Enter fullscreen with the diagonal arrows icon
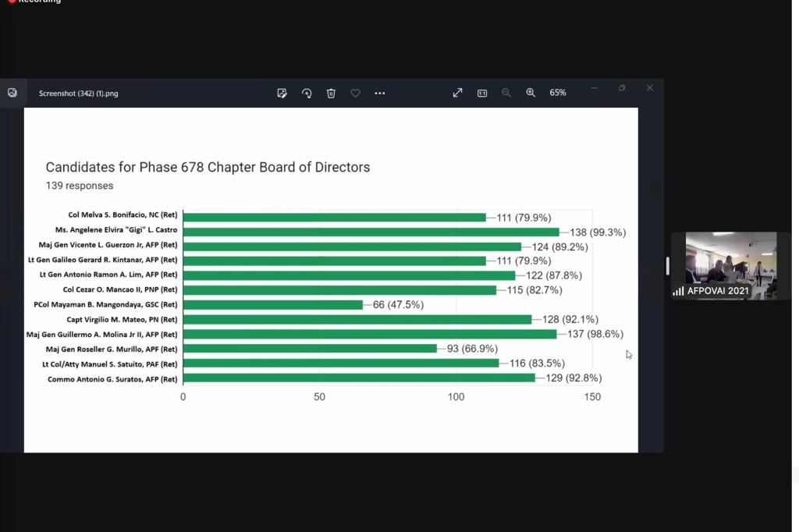This screenshot has height=532, width=799. 458,93
